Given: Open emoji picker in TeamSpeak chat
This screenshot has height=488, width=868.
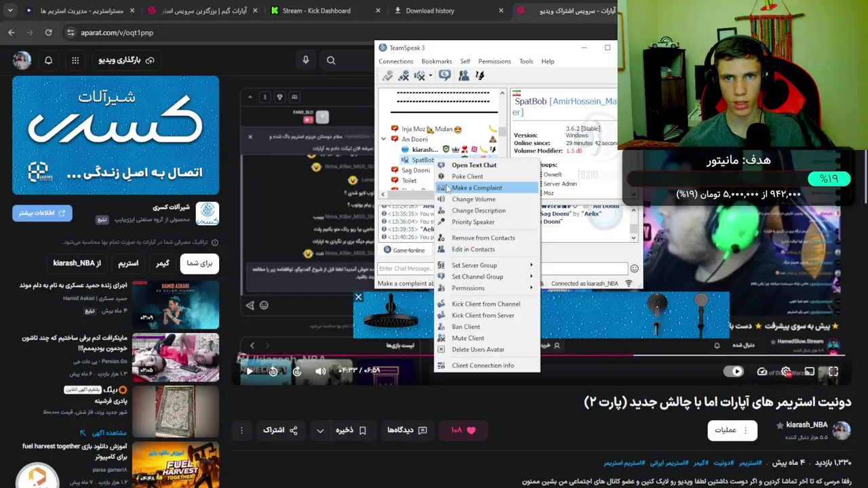Looking at the screenshot, I should coord(634,268).
